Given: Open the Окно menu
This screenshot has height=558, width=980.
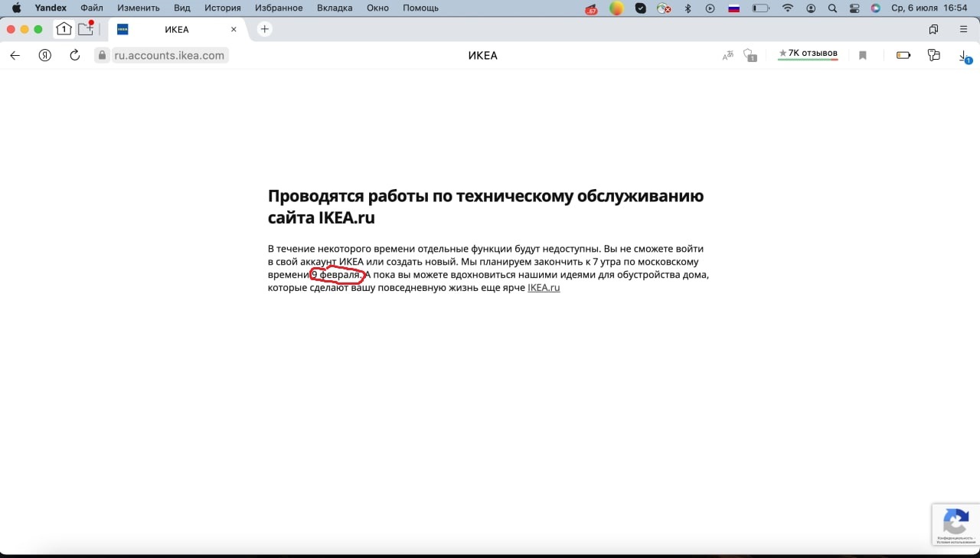Looking at the screenshot, I should click(x=378, y=8).
